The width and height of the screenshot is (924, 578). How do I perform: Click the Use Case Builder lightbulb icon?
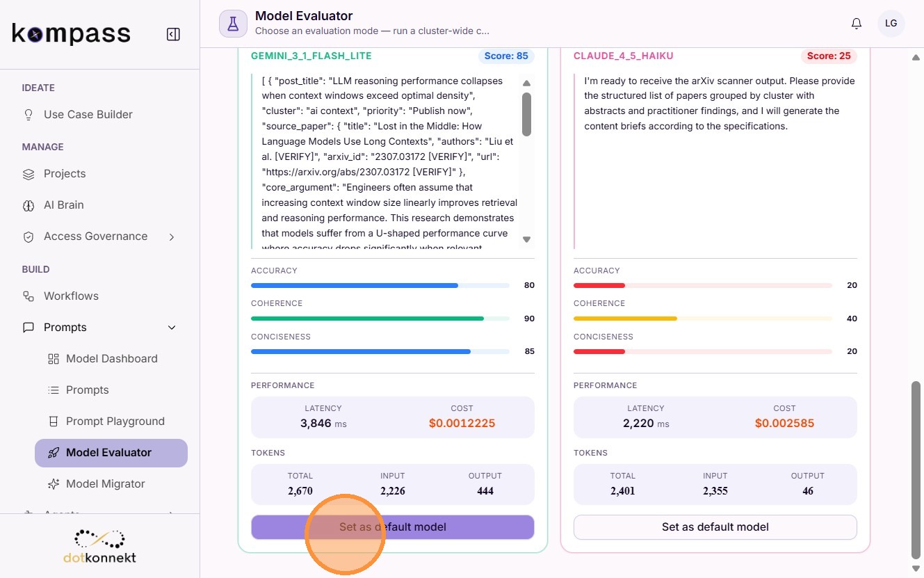29,115
